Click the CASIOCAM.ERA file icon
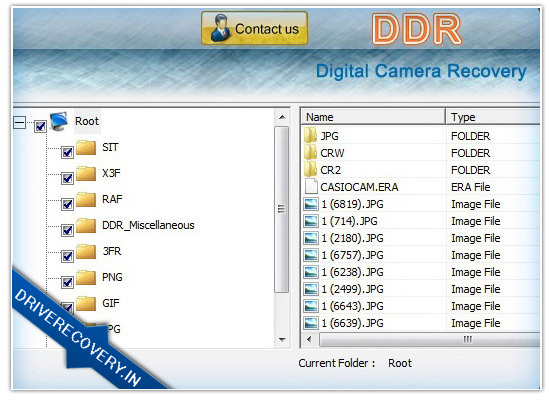 point(311,187)
